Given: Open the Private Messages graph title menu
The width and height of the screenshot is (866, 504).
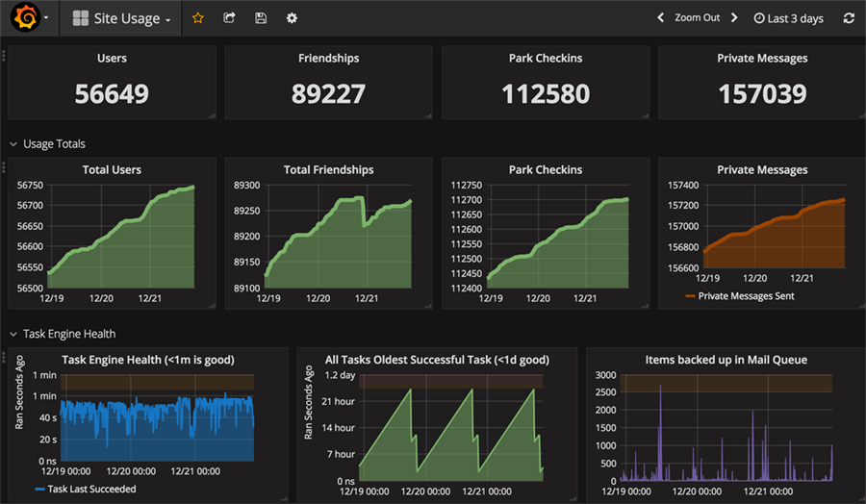Looking at the screenshot, I should [x=762, y=169].
